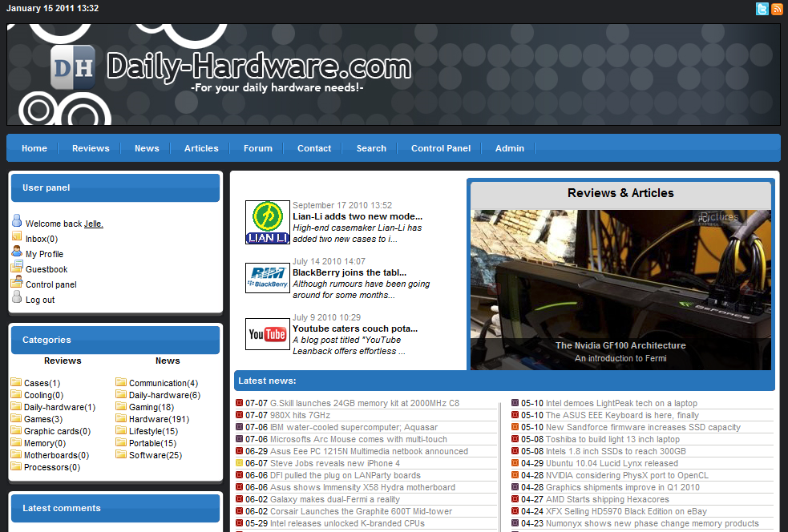
Task: Open the Reviews menu item
Action: coord(91,148)
